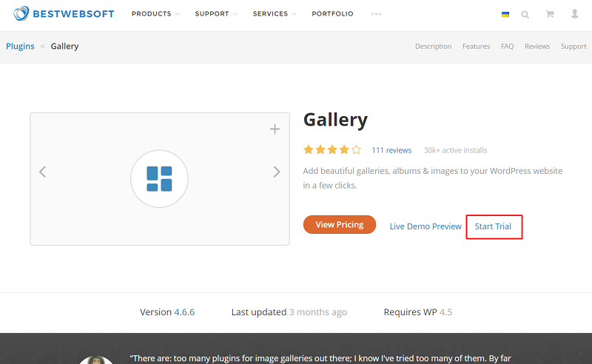Go back to Plugins breadcrumb
The height and width of the screenshot is (364, 592).
coord(20,46)
